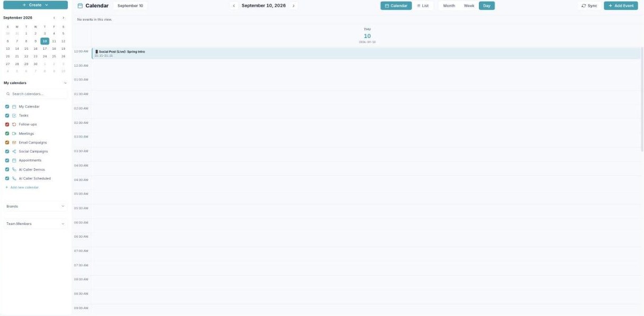The width and height of the screenshot is (644, 316).
Task: Go to the next day with the right arrow
Action: coord(294,6)
